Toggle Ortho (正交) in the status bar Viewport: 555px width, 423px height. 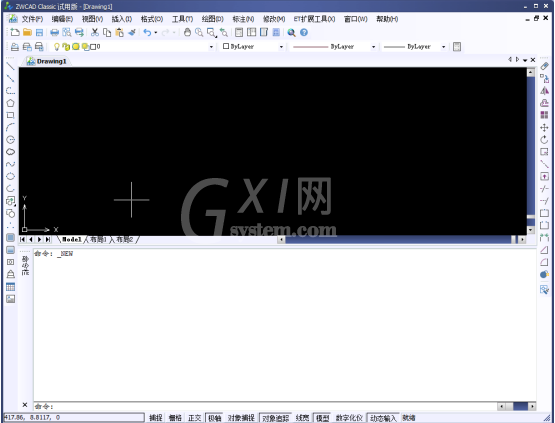pyautogui.click(x=195, y=418)
